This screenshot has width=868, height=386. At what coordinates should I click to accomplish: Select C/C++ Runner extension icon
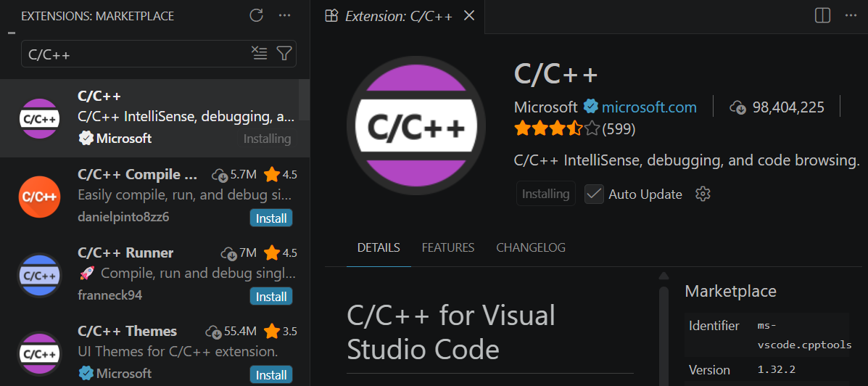click(38, 275)
